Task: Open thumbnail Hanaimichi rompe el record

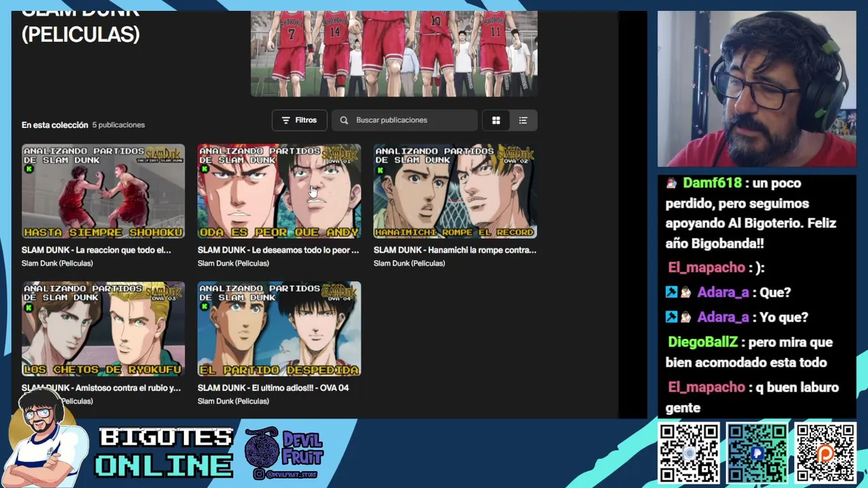Action: 455,191
